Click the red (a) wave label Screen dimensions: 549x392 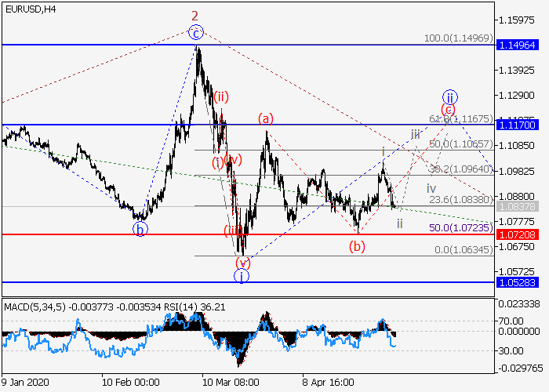(x=267, y=119)
